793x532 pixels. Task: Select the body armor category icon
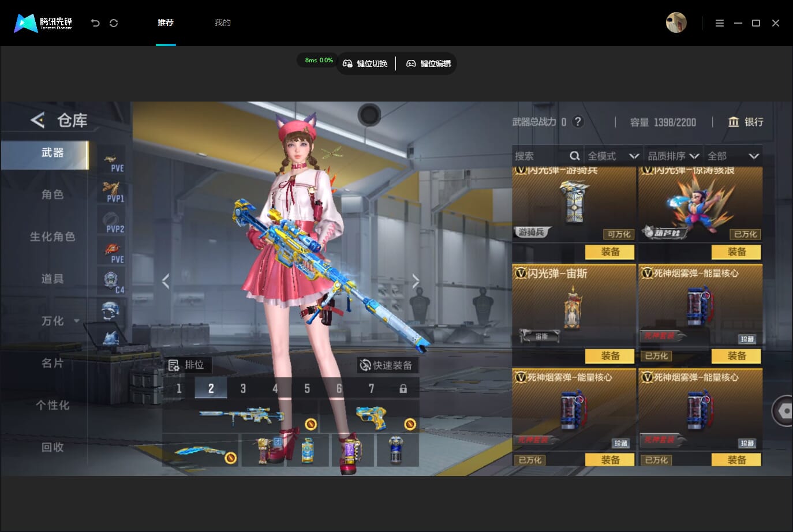point(111,337)
